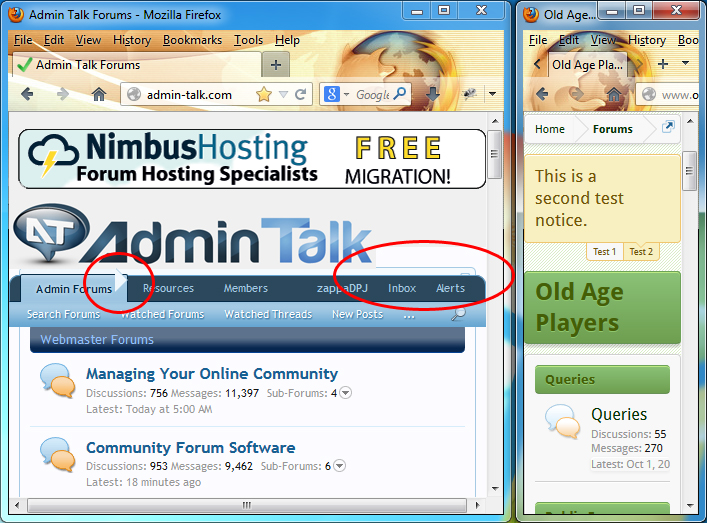This screenshot has width=707, height=523.
Task: Click Search Forums sub-navigation link
Action: tap(63, 314)
